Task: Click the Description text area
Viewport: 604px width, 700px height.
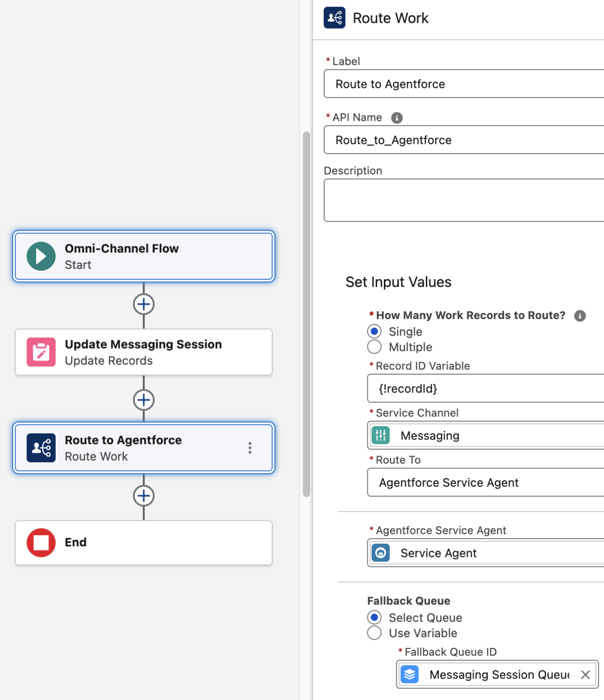Action: click(x=464, y=200)
